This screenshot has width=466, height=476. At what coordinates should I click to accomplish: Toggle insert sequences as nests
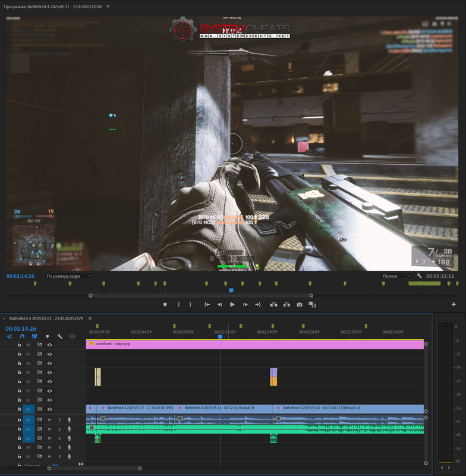[10, 336]
